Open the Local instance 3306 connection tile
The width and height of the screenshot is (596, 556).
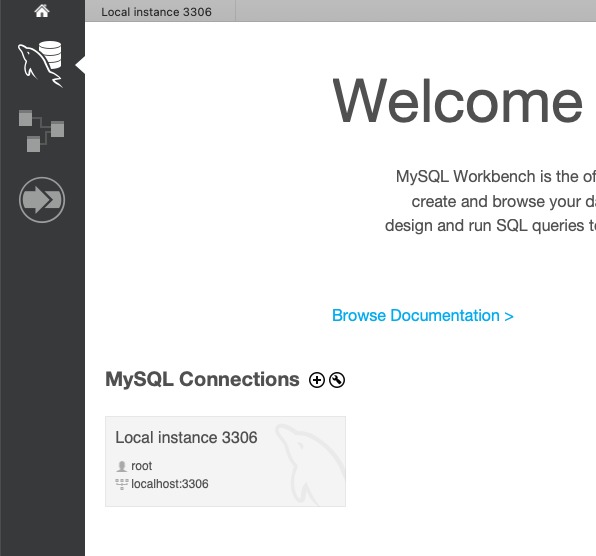click(x=225, y=461)
